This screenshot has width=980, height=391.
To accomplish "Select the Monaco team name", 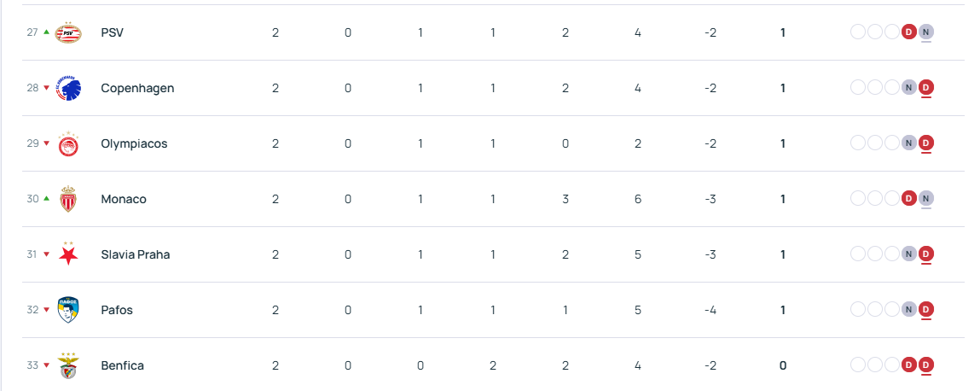I will (124, 199).
